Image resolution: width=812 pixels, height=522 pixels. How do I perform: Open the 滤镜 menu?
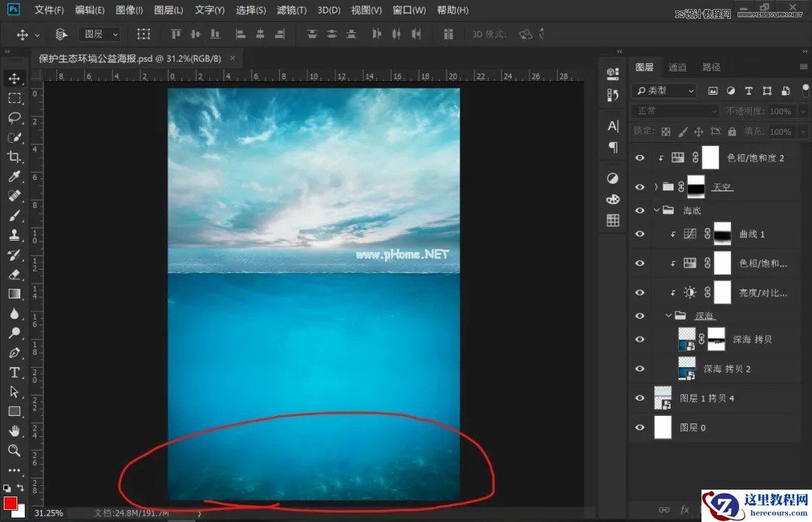pos(291,10)
